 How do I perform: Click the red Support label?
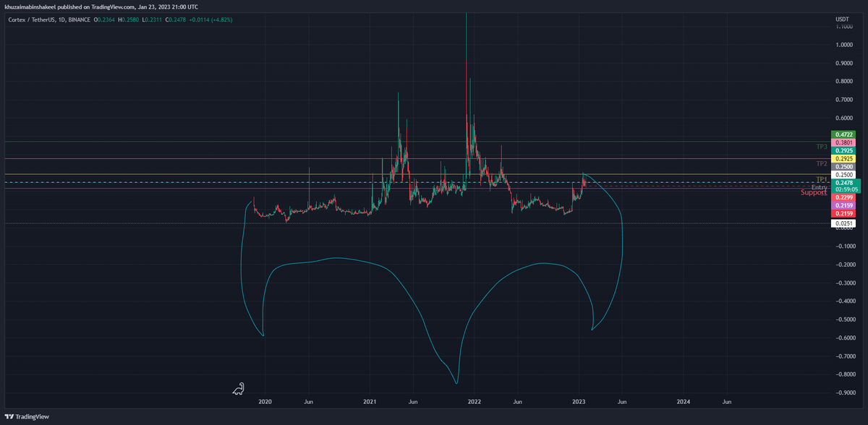coord(814,192)
